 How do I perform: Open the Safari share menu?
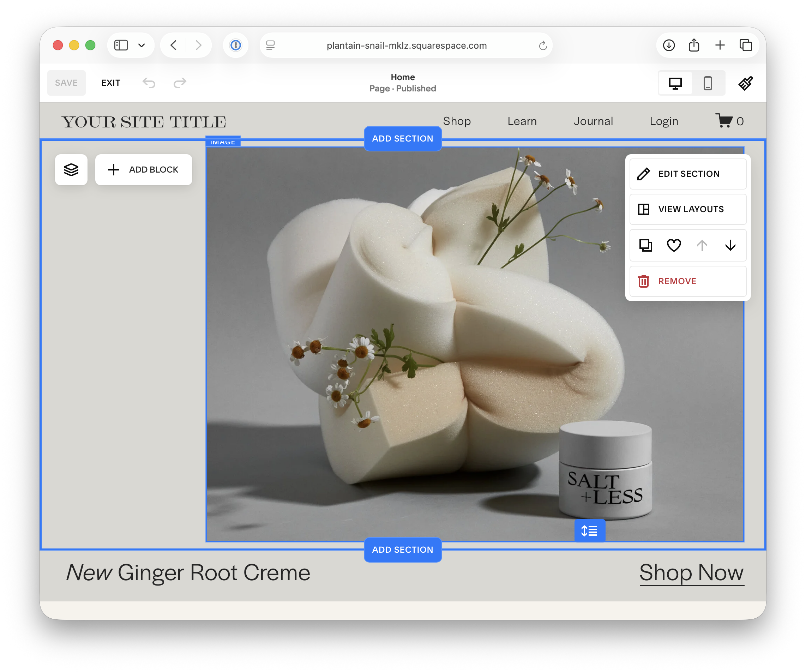click(694, 45)
